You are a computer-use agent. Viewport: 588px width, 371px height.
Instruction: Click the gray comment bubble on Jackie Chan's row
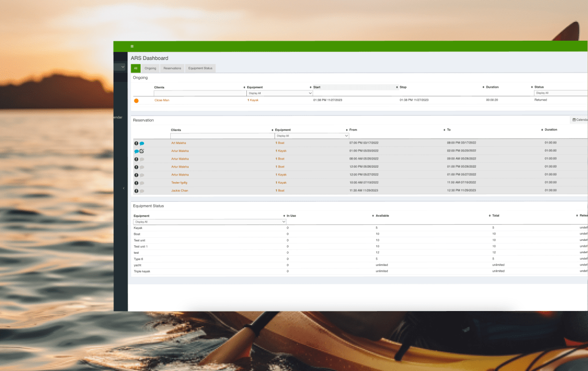tap(141, 191)
